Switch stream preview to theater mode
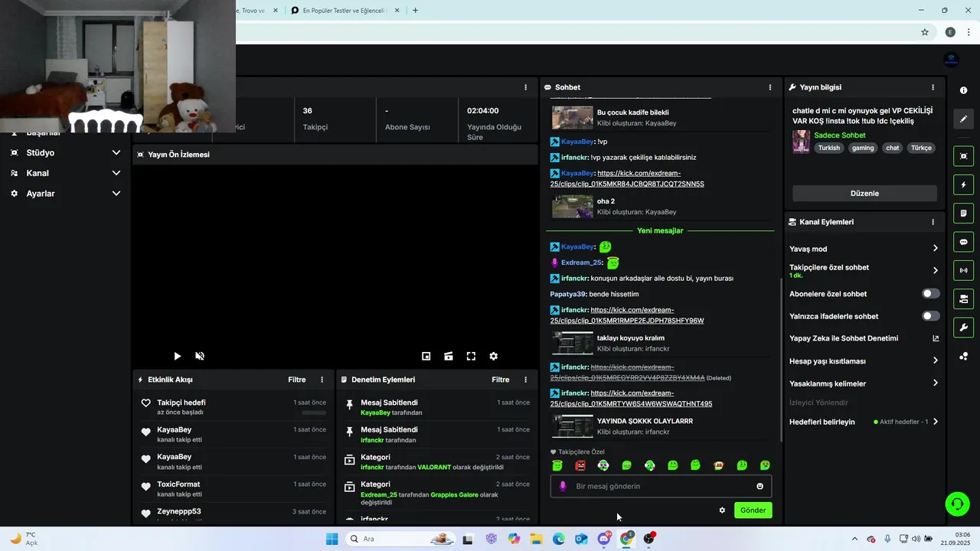 (x=449, y=356)
